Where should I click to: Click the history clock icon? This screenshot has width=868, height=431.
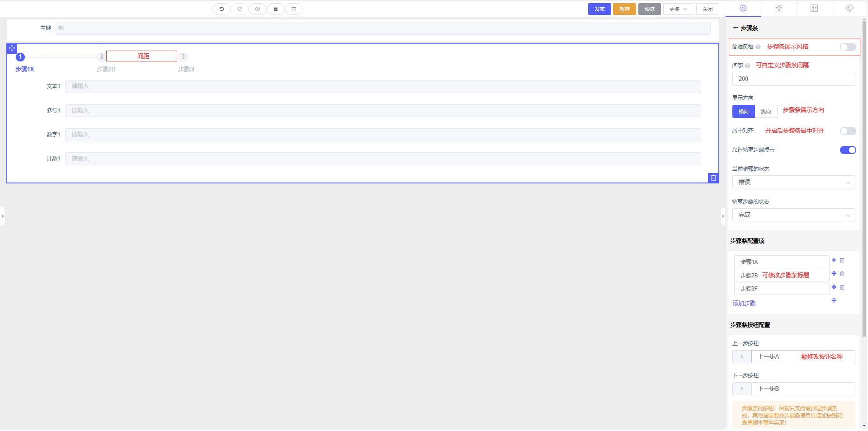pos(258,9)
